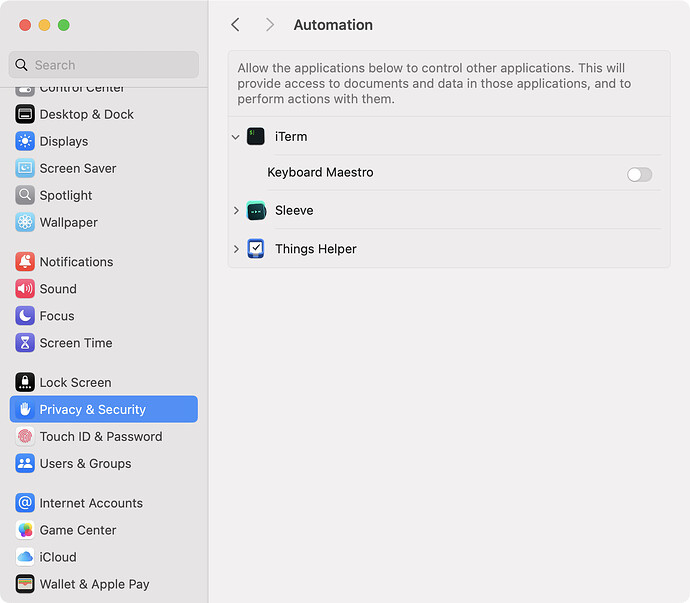
Task: Open Wallpaper settings
Action: tap(69, 223)
